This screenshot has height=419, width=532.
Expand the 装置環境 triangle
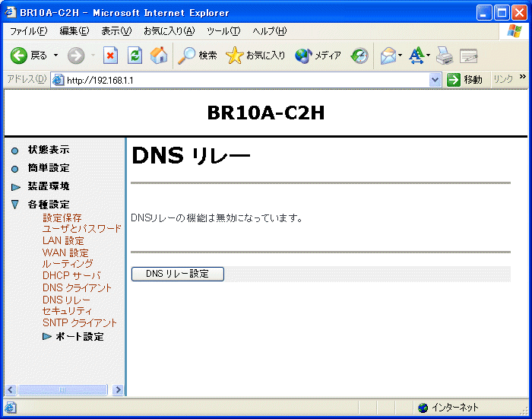click(x=16, y=187)
